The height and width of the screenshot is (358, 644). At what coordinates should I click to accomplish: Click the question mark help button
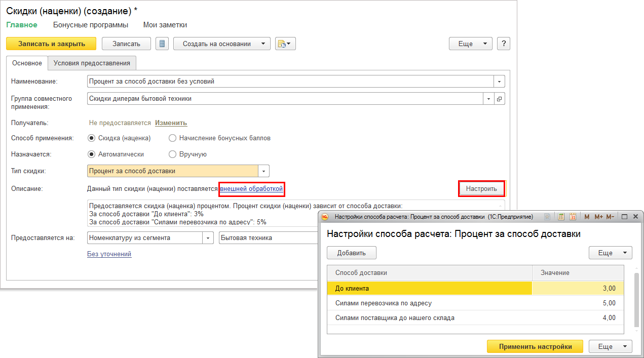pos(503,44)
